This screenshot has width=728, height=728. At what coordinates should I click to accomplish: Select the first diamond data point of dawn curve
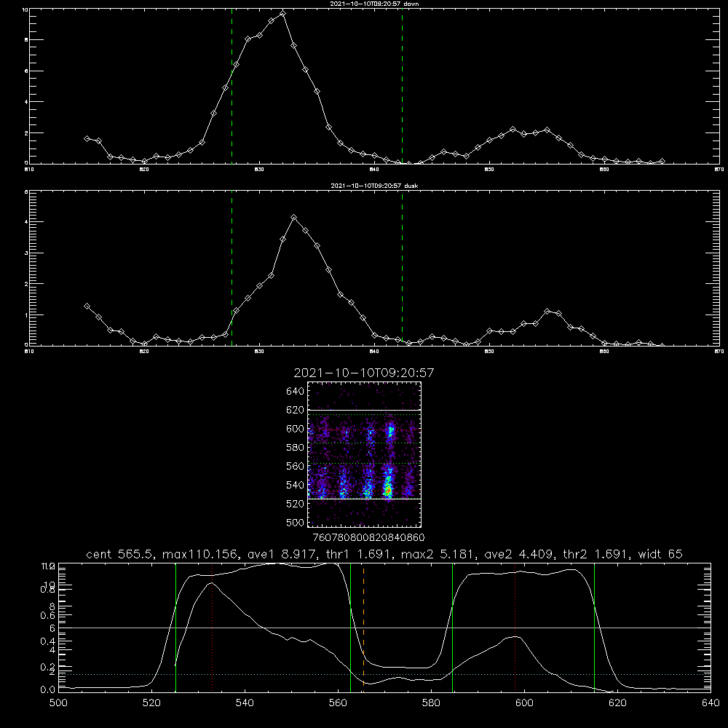87,138
